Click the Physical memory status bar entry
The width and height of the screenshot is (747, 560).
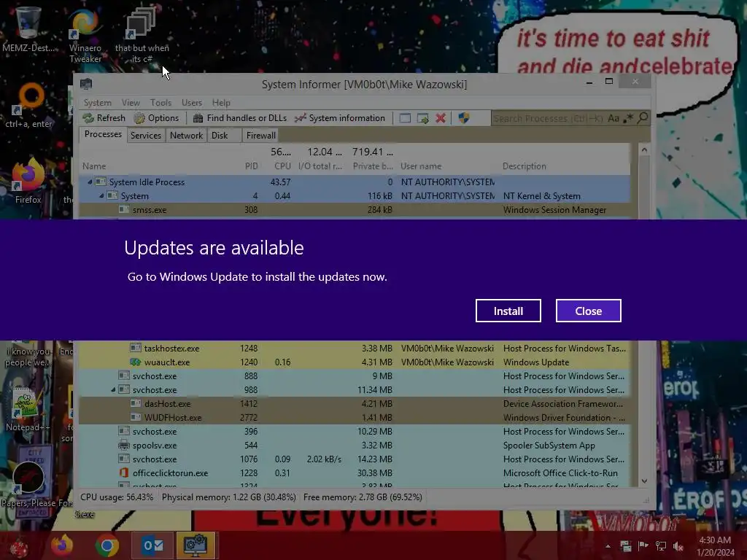coord(228,497)
